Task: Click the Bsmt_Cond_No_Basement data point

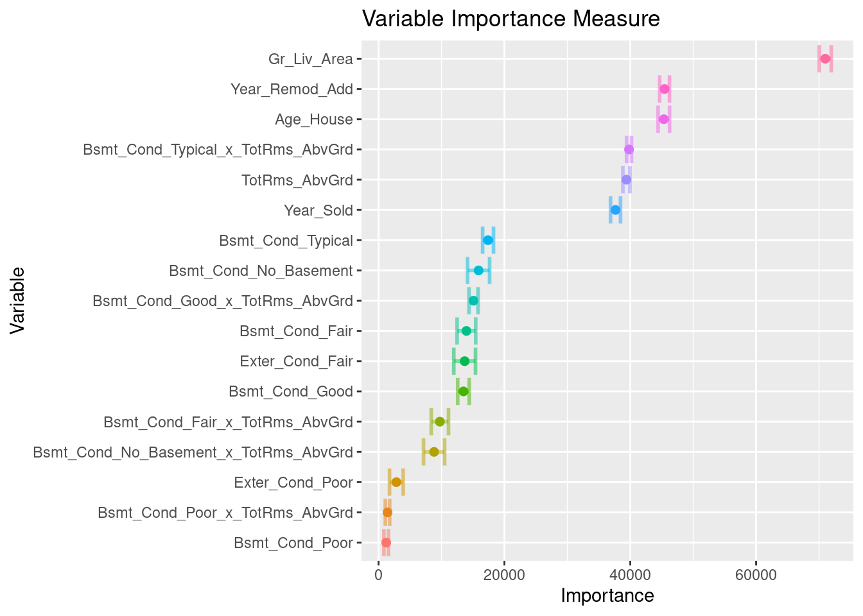Action: [478, 271]
